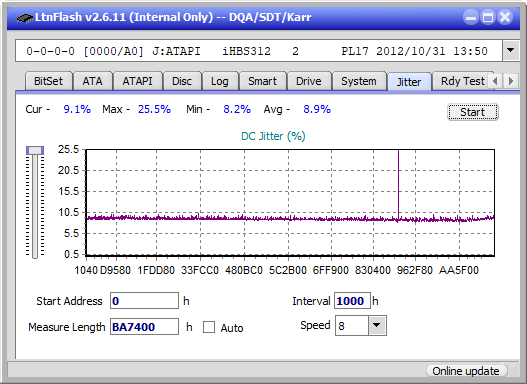The image size is (527, 384).
Task: Click the vertical jitter scale slider thumb
Action: [x=35, y=150]
